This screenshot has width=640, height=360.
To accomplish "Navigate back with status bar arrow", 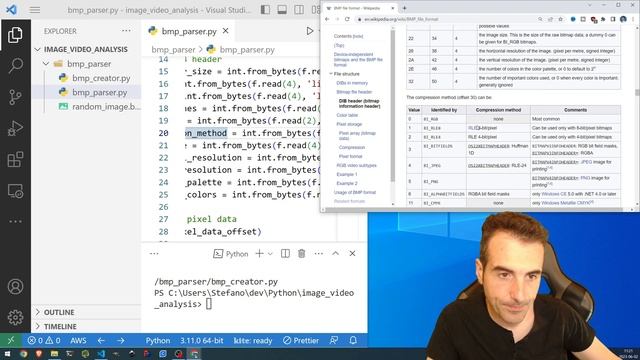I will 101,340.
